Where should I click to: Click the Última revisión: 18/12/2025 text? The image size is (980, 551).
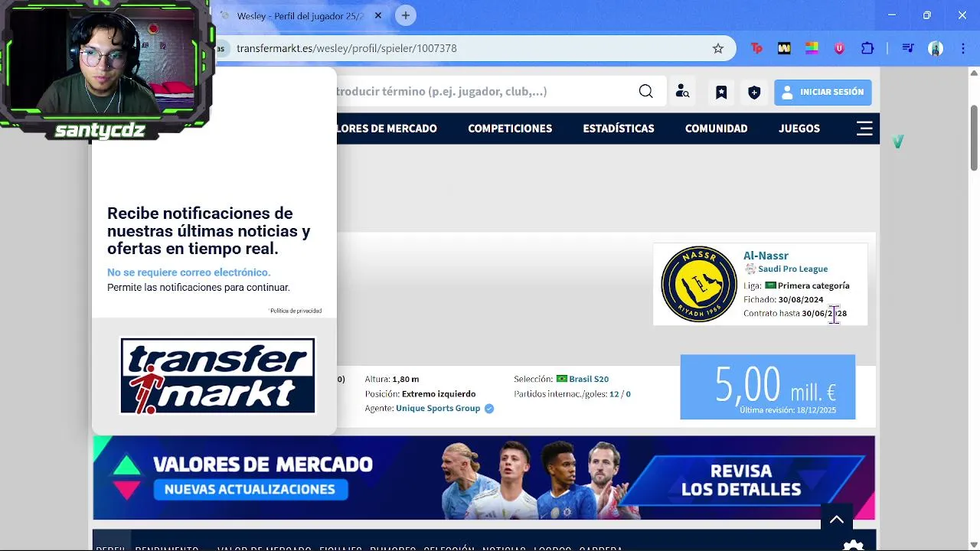click(x=788, y=410)
